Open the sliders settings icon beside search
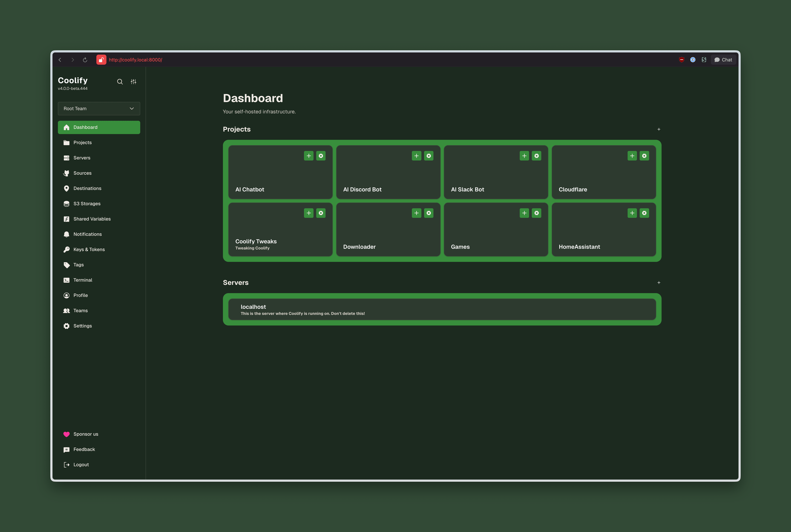The height and width of the screenshot is (532, 791). tap(133, 82)
